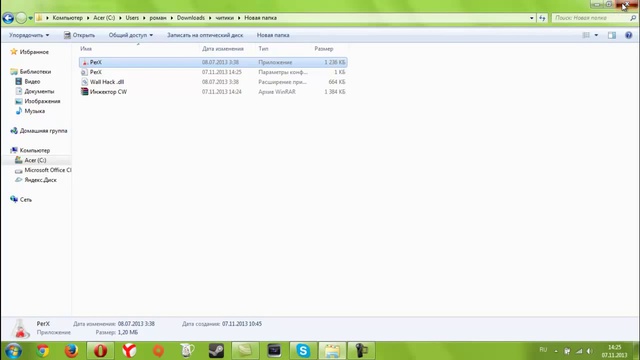
Task: Click the magnifier search icon
Action: pos(633,18)
